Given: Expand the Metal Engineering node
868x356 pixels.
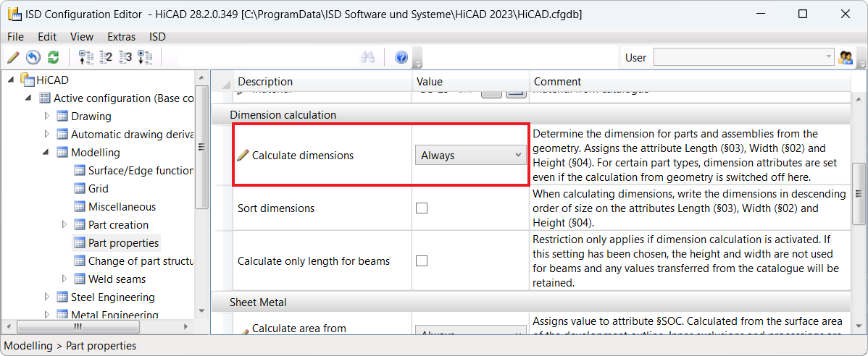Looking at the screenshot, I should 46,315.
